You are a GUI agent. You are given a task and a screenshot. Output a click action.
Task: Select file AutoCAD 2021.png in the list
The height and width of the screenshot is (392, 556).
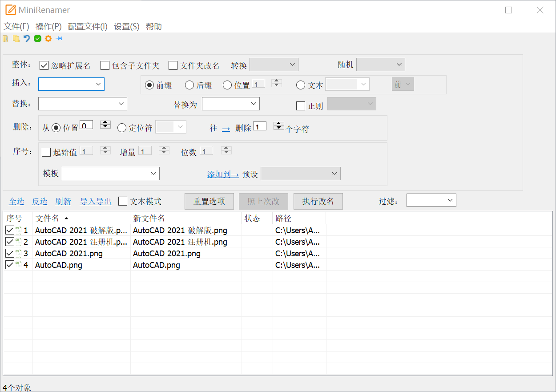pos(68,253)
